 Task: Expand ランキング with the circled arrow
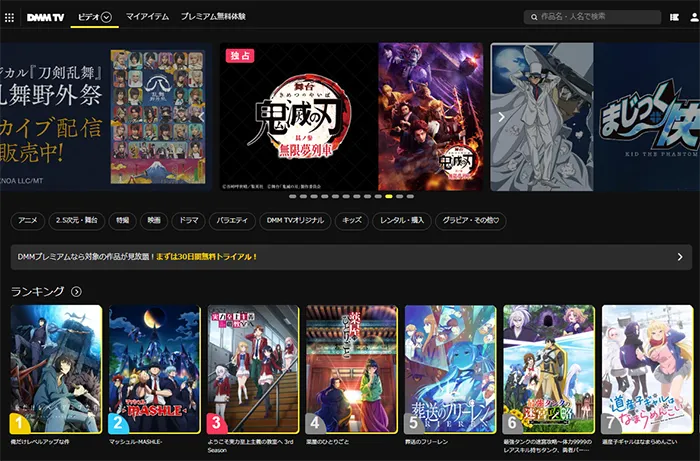[76, 291]
